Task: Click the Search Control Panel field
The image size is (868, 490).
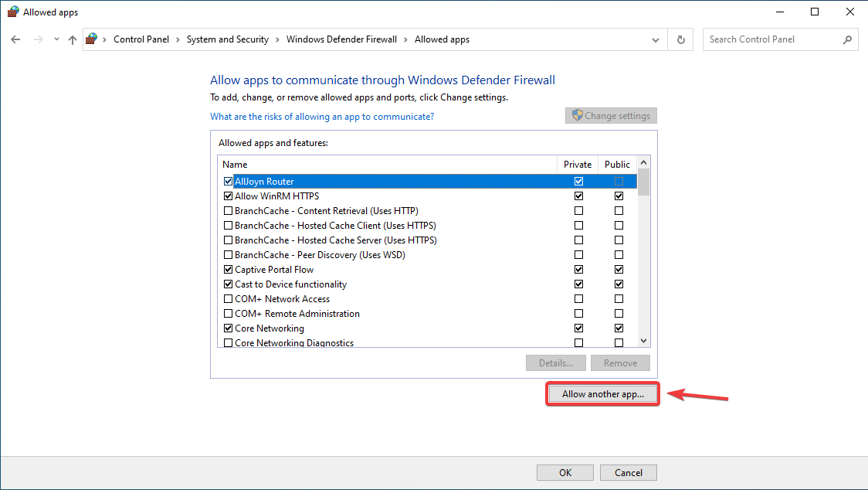Action: (773, 39)
